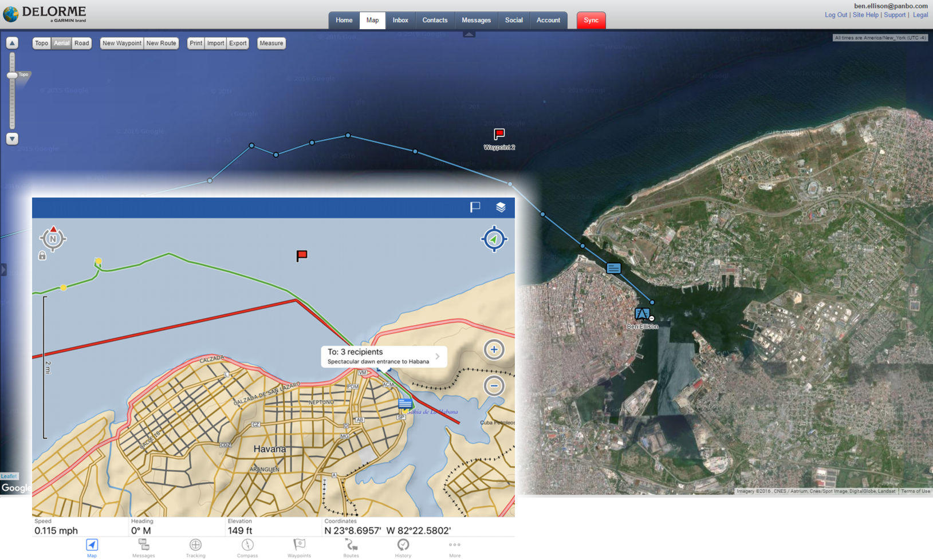Screen dimensions: 933x560
Task: Collapse the top panel arrow
Action: tap(469, 34)
